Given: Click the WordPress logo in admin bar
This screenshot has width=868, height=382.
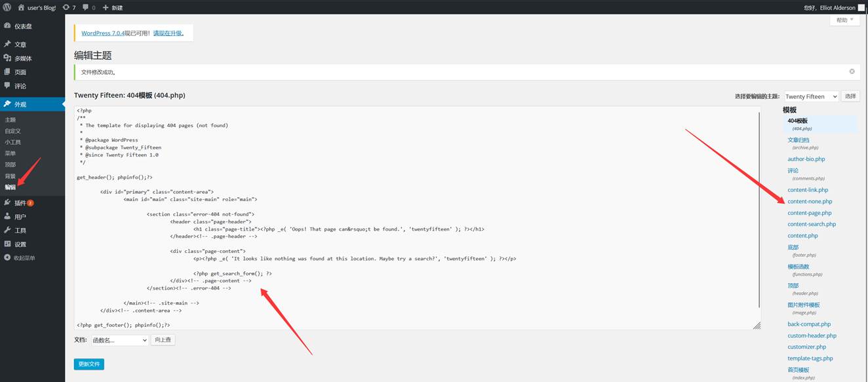Looking at the screenshot, I should 7,7.
